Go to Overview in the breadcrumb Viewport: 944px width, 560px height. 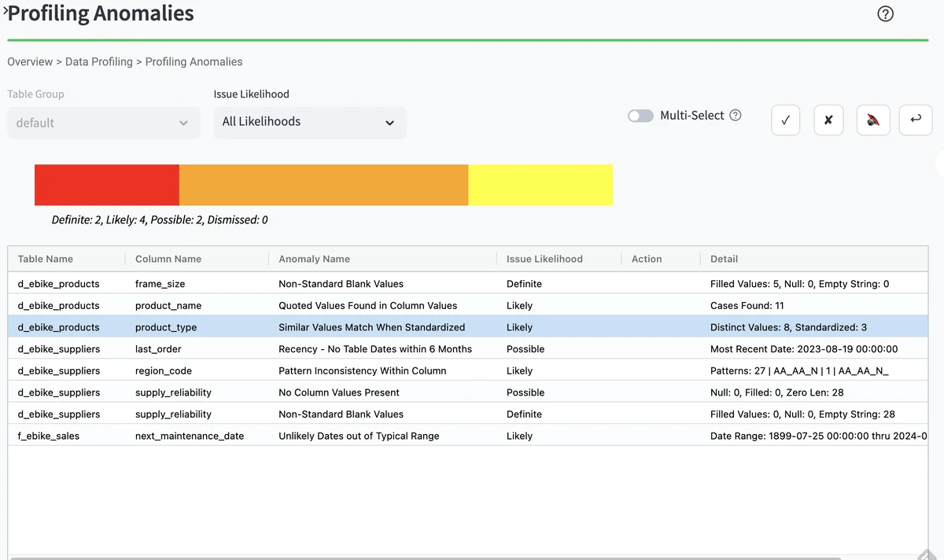click(x=30, y=61)
